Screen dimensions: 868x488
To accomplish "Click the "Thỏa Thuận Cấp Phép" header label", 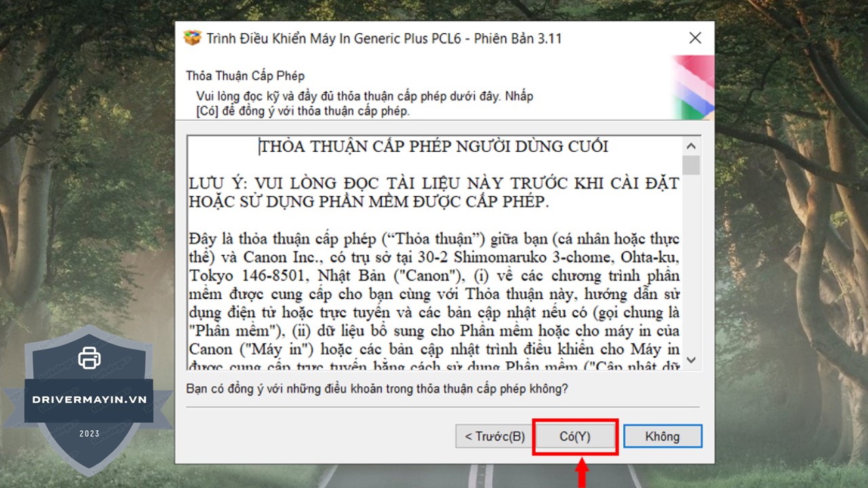I will coord(245,76).
